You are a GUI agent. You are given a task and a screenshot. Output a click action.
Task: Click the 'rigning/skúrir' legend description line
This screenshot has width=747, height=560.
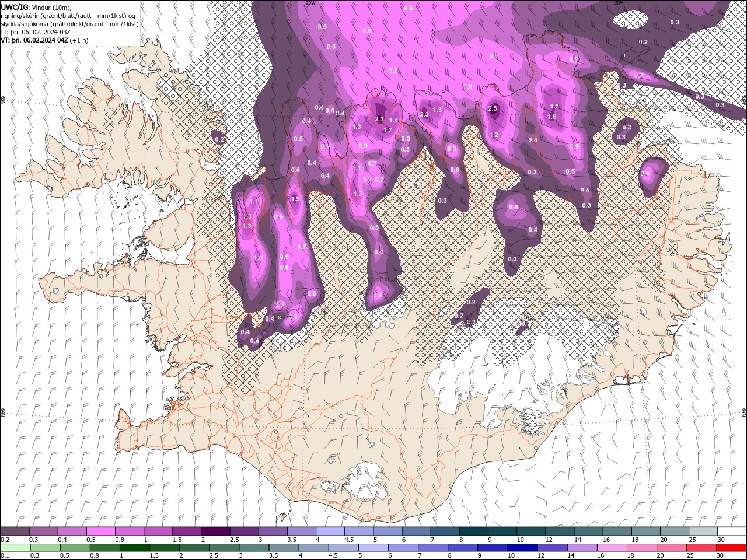(68, 16)
